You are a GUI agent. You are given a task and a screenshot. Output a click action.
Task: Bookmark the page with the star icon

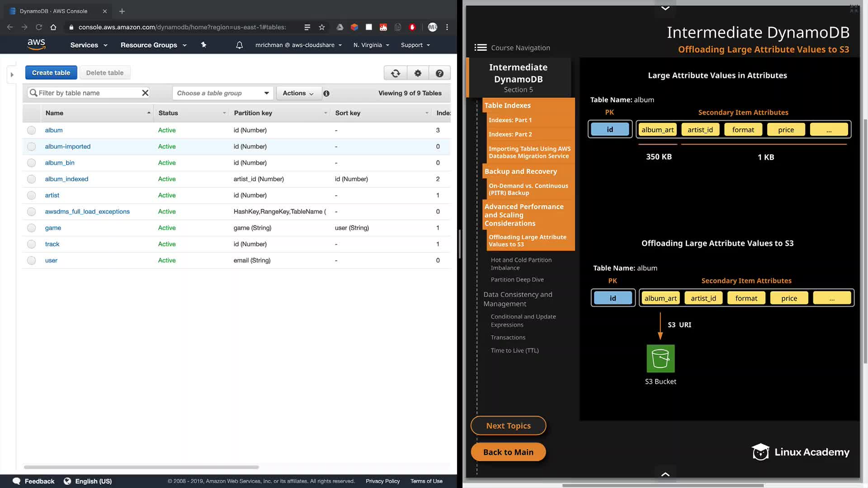coord(322,27)
